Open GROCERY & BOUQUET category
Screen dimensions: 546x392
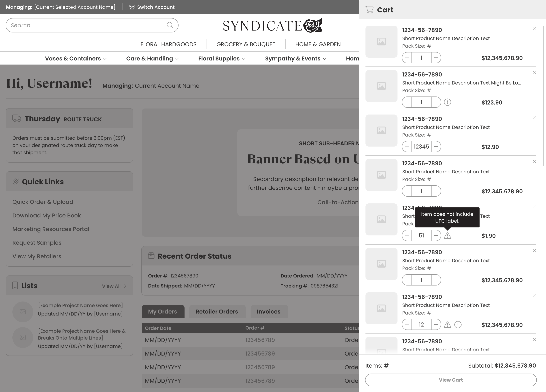pyautogui.click(x=246, y=44)
